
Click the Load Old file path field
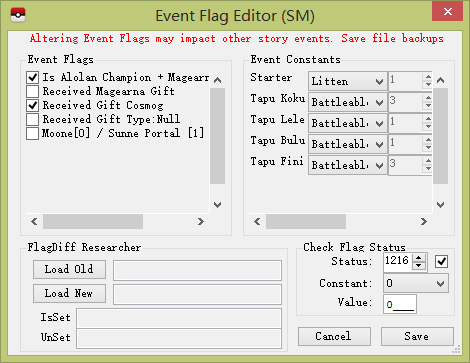(197, 270)
